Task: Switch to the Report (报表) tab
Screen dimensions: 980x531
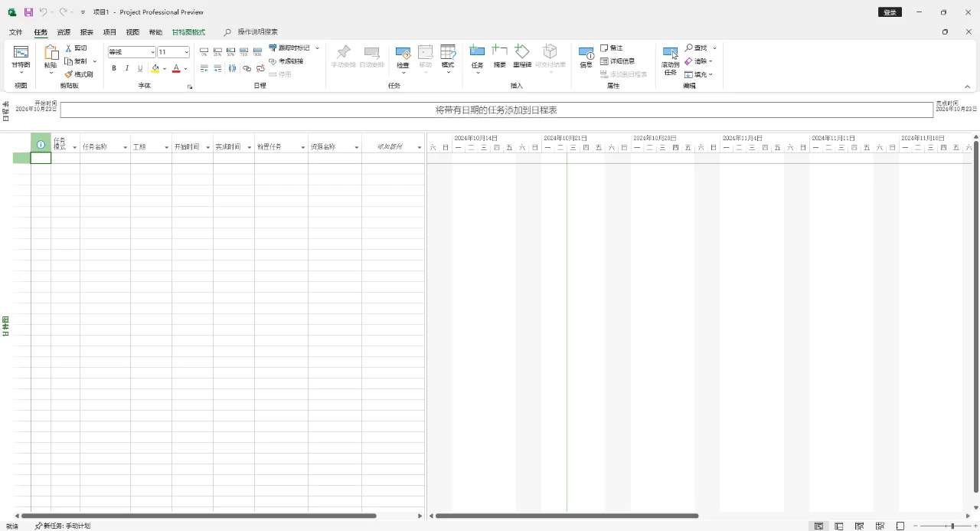Action: coord(87,32)
